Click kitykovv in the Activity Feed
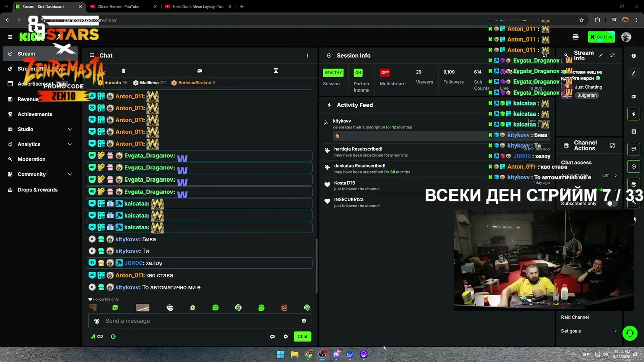Image resolution: width=644 pixels, height=362 pixels. point(342,121)
